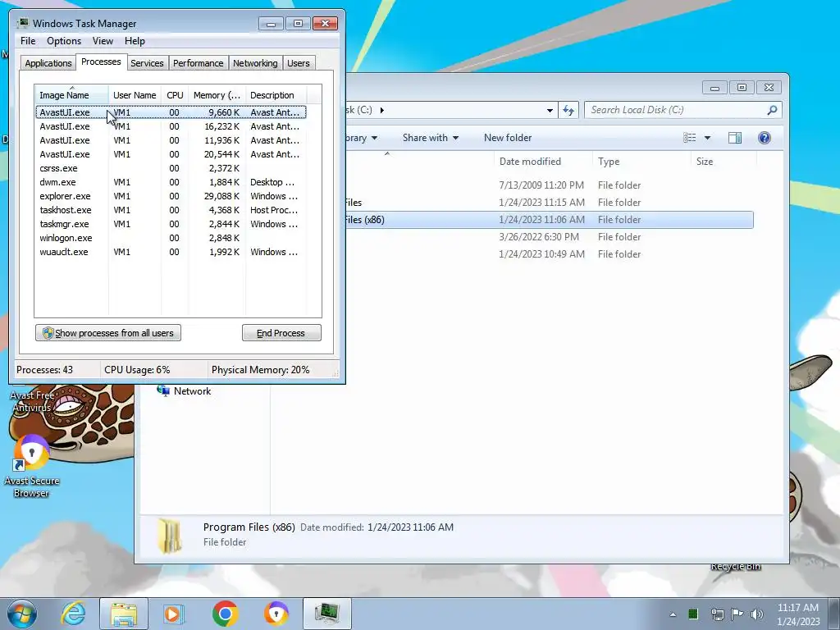Switch to the Users tab
Image resolution: width=840 pixels, height=630 pixels.
299,63
